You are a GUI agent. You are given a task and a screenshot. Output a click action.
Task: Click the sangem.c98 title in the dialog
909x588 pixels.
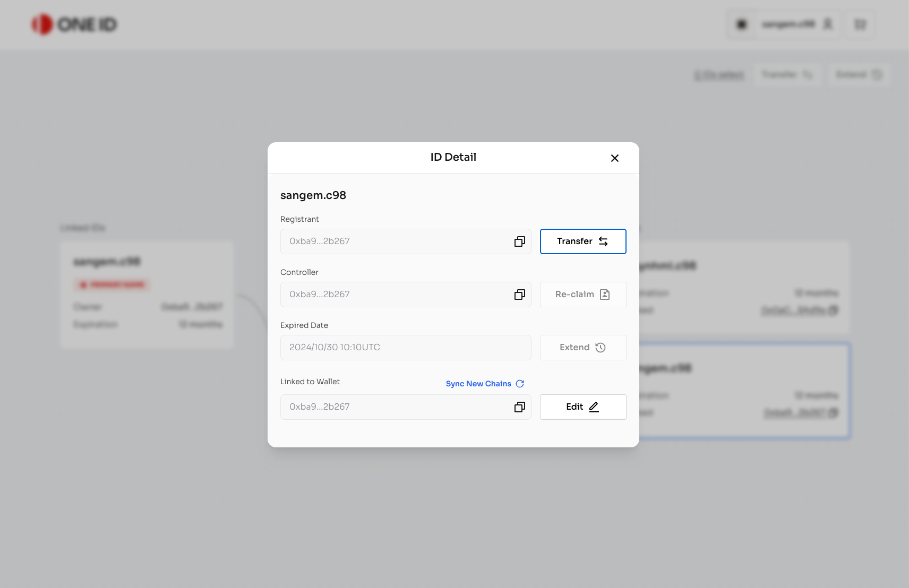[x=313, y=195]
